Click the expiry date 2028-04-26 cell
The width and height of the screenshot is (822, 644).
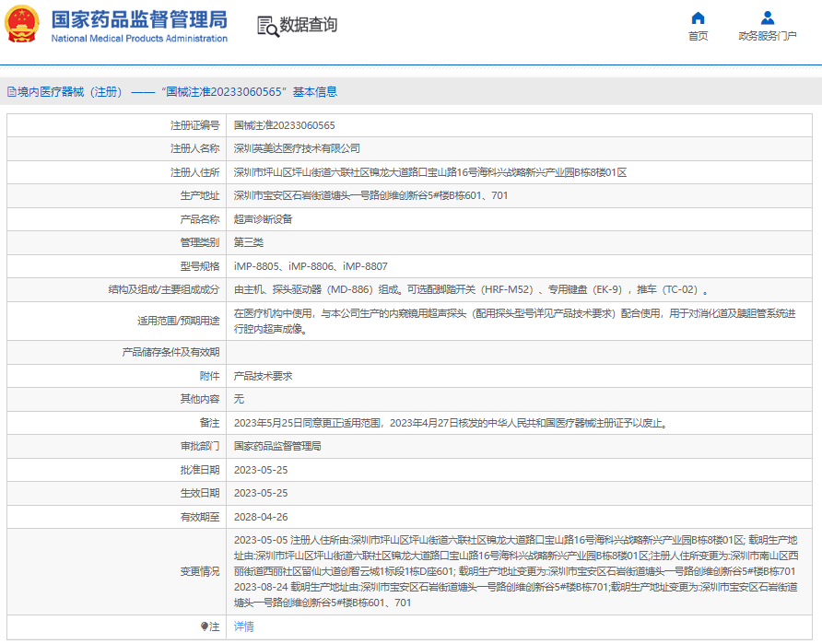(x=261, y=517)
